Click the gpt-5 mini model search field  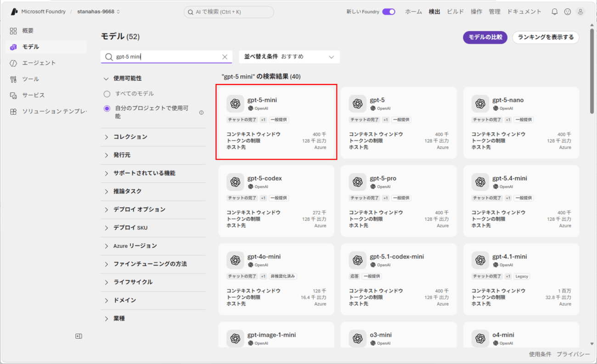tap(167, 57)
